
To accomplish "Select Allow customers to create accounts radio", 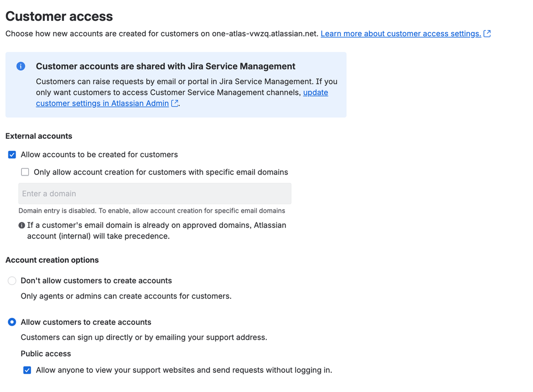I will point(12,322).
